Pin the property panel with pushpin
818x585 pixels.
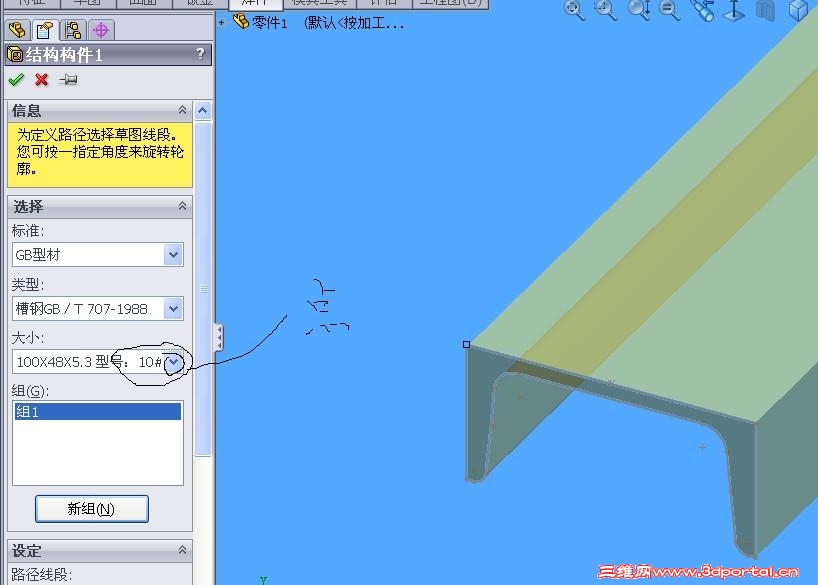[x=68, y=80]
